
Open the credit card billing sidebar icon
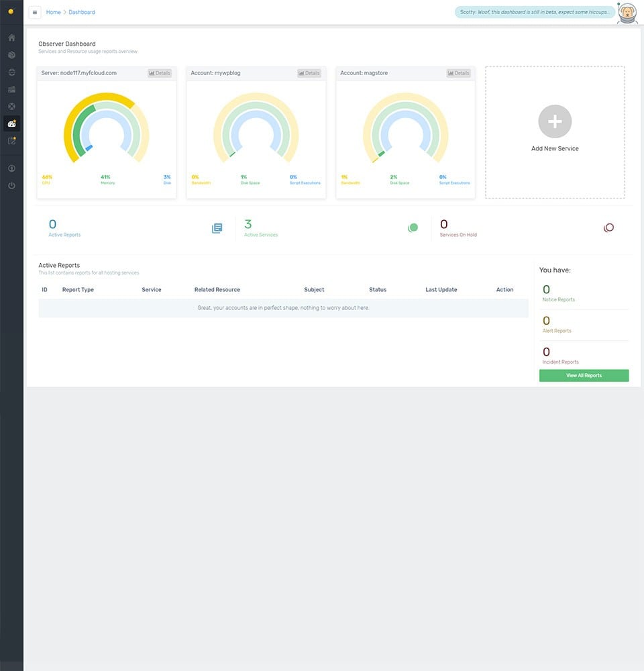(x=11, y=89)
